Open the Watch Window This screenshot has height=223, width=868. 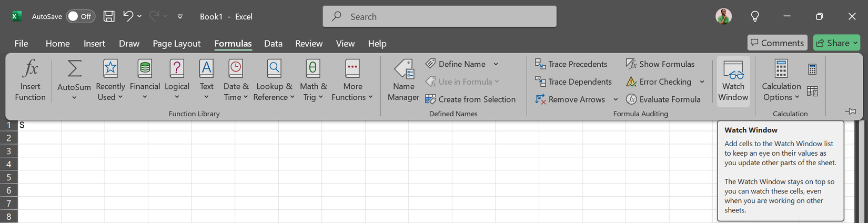[733, 80]
